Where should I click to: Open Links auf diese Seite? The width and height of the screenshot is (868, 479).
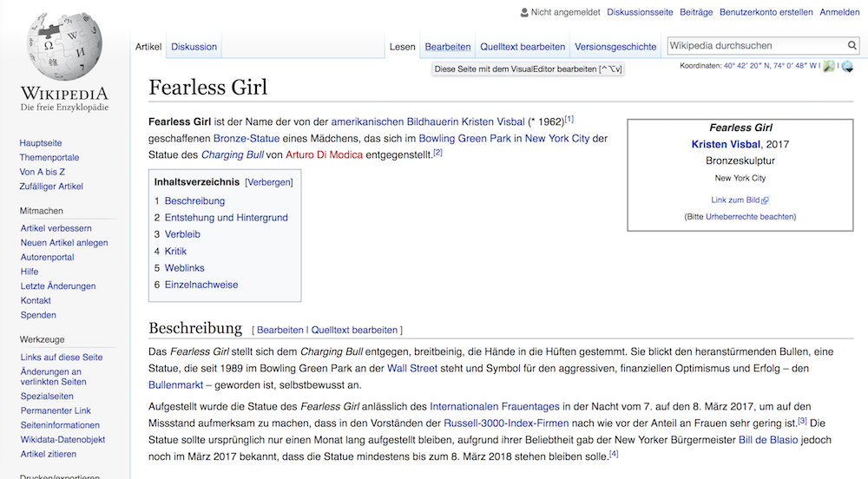tap(62, 358)
